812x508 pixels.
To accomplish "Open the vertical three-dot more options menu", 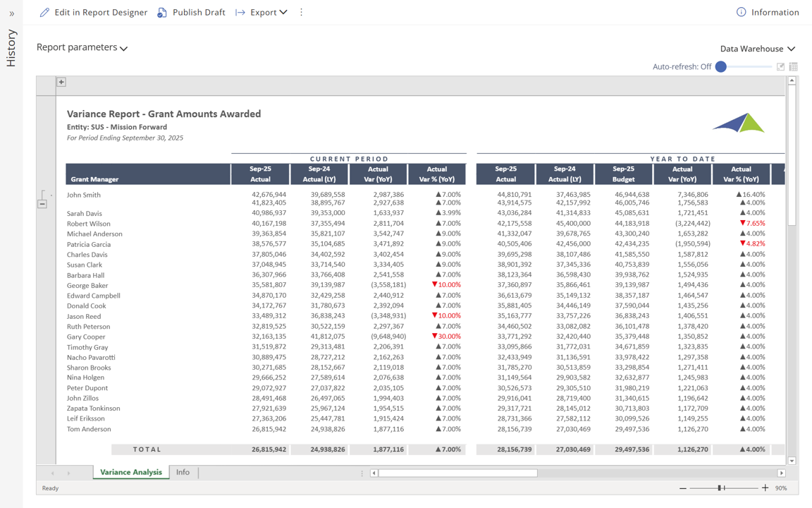I will tap(302, 13).
